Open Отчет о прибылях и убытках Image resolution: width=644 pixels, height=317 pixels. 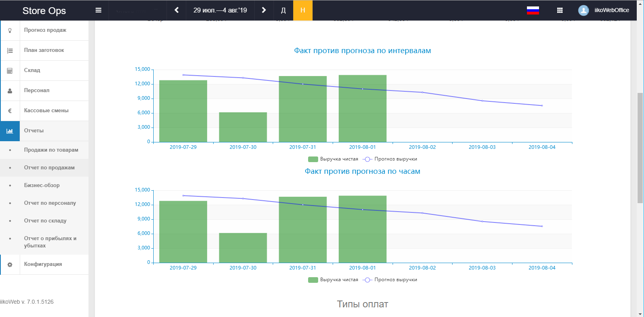(x=50, y=242)
